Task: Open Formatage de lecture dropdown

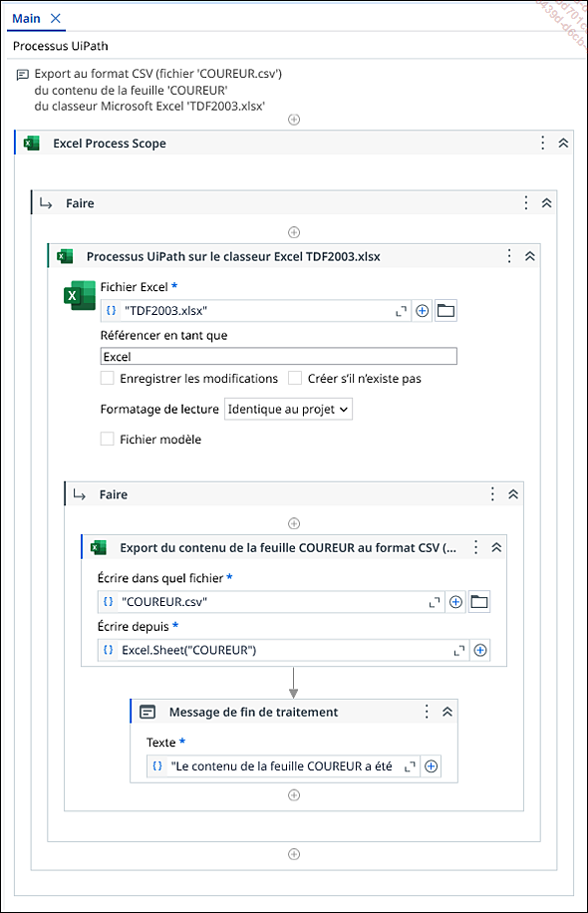Action: pyautogui.click(x=288, y=410)
